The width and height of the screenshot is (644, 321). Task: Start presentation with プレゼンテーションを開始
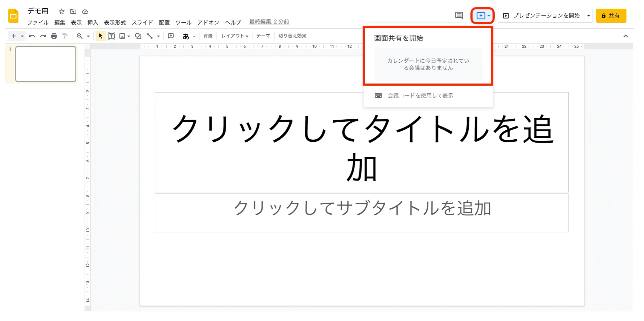pos(542,16)
